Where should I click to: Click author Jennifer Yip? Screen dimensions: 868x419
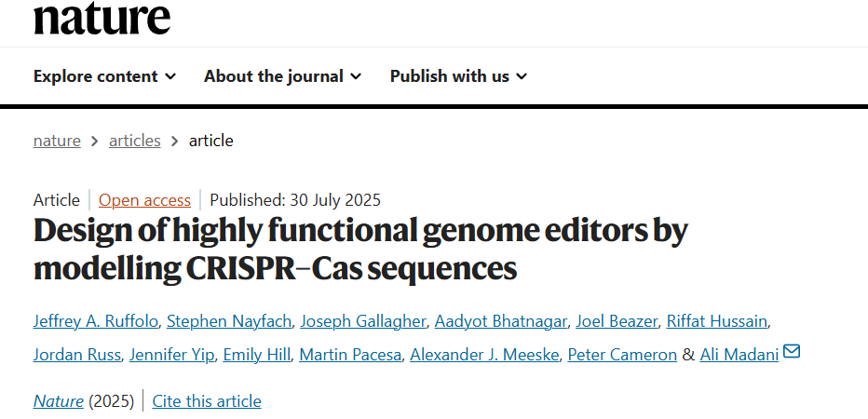(171, 355)
